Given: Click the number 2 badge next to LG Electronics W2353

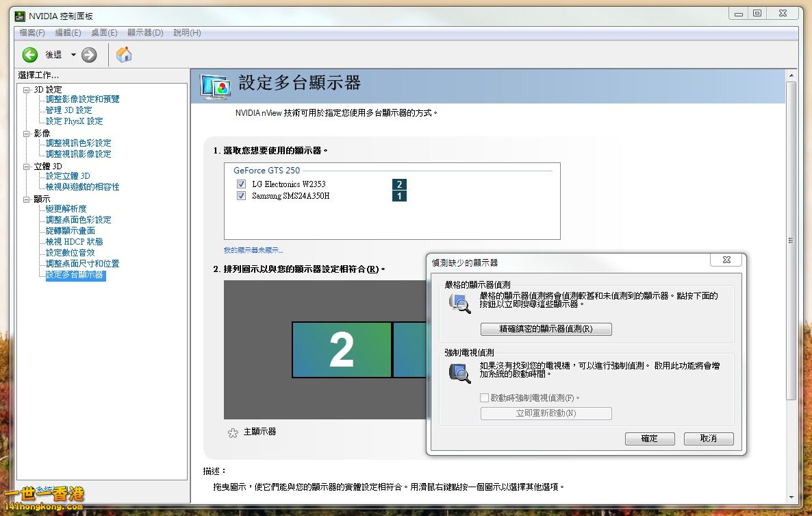Looking at the screenshot, I should pos(399,184).
